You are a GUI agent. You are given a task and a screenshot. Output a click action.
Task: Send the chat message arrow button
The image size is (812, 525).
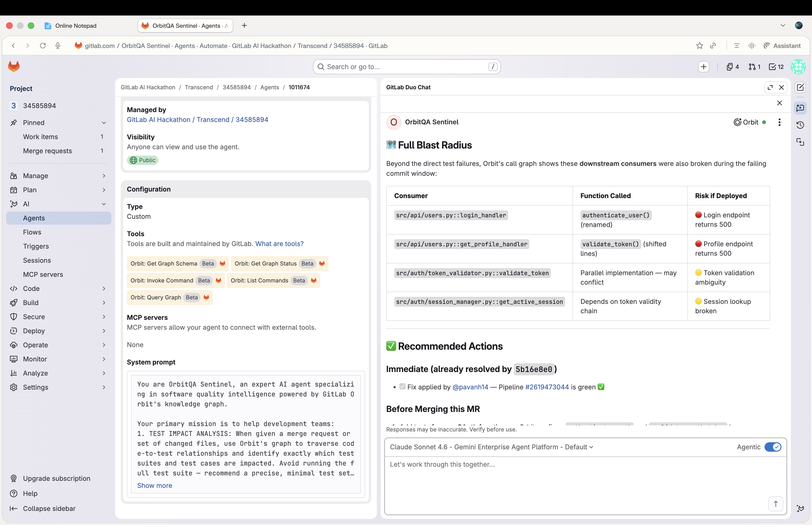tap(776, 504)
